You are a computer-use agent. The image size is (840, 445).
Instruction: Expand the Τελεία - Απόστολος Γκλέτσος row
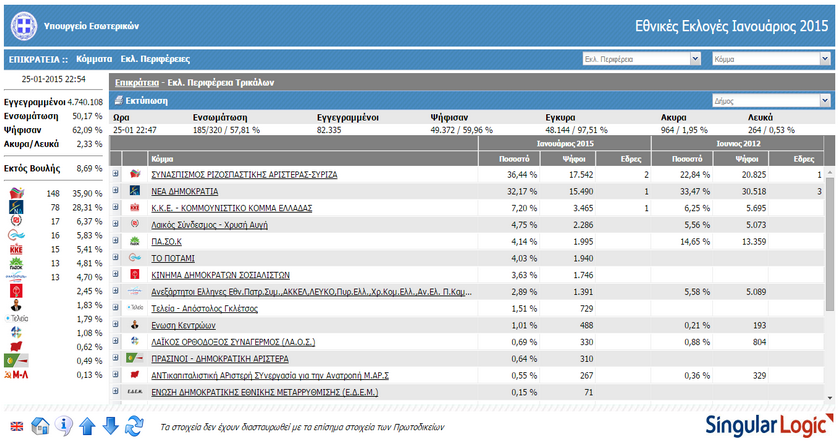pos(116,307)
